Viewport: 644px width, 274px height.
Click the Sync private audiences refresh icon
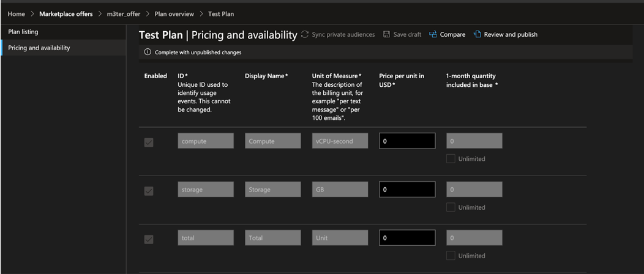click(x=305, y=35)
